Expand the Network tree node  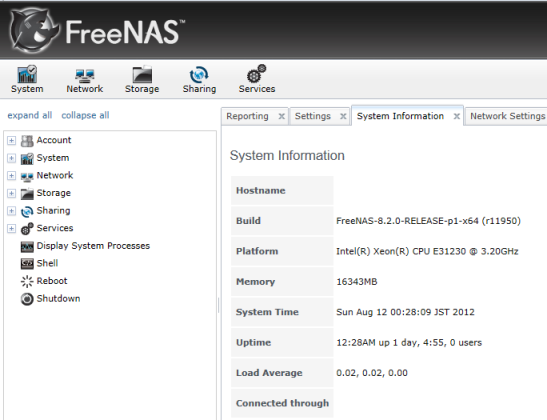[x=11, y=175]
